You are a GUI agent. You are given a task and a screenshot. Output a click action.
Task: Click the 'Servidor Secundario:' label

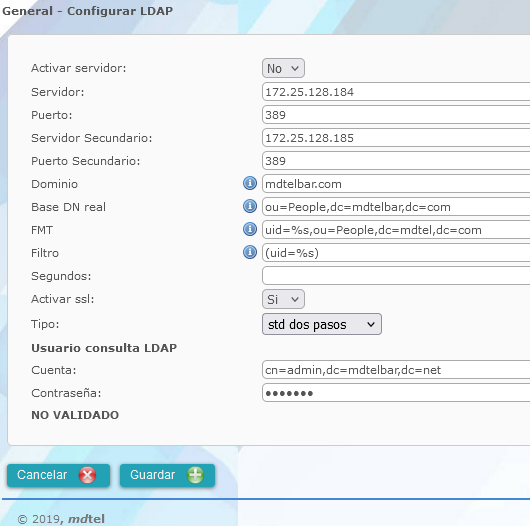(92, 138)
